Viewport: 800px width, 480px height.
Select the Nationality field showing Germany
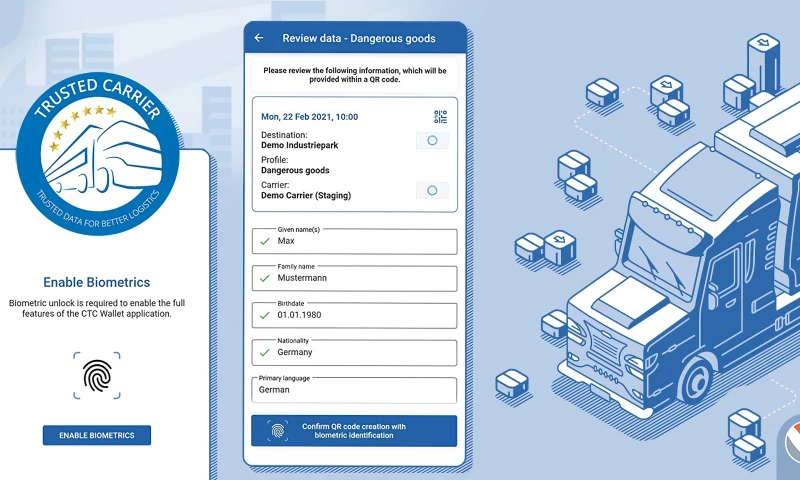[355, 352]
